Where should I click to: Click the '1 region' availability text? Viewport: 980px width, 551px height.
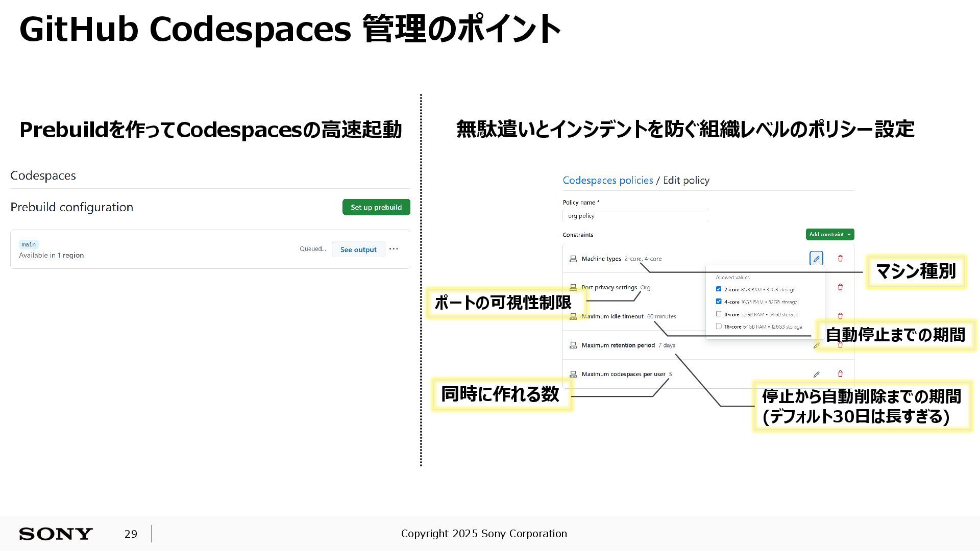pos(70,255)
